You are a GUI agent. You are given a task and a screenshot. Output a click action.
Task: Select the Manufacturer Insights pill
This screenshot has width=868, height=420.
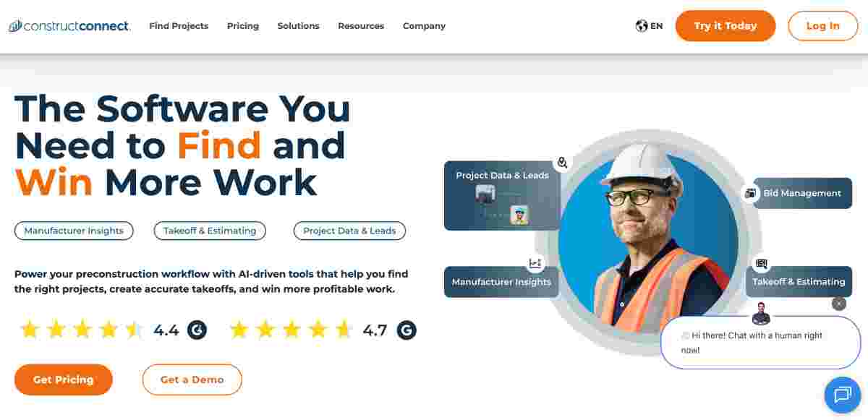[74, 231]
